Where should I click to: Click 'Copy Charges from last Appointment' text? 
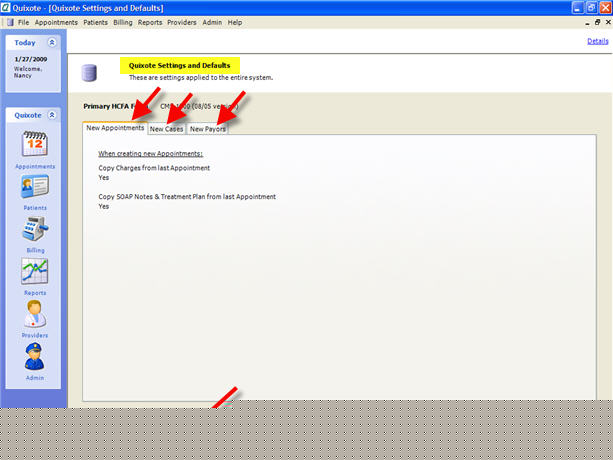(x=154, y=168)
